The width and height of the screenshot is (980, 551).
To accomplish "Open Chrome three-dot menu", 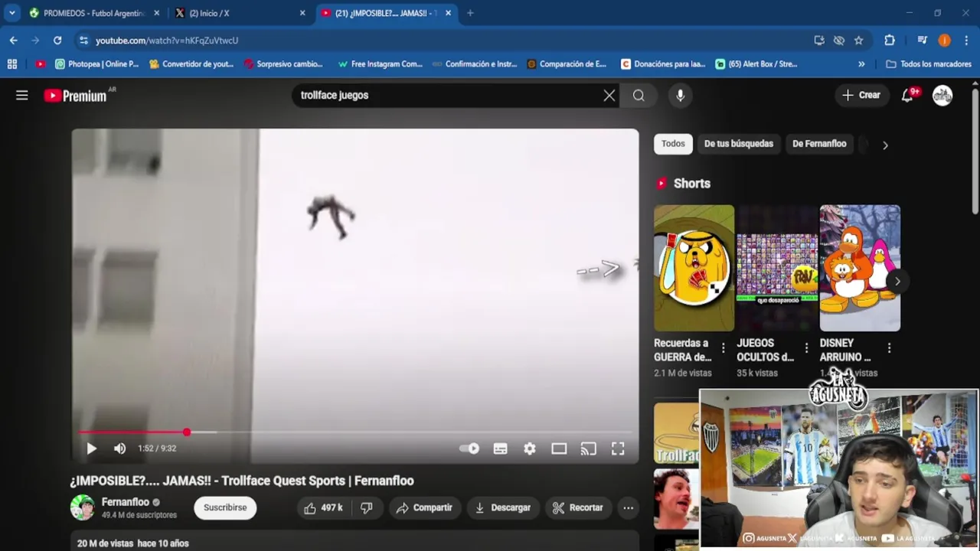I will coord(967,40).
